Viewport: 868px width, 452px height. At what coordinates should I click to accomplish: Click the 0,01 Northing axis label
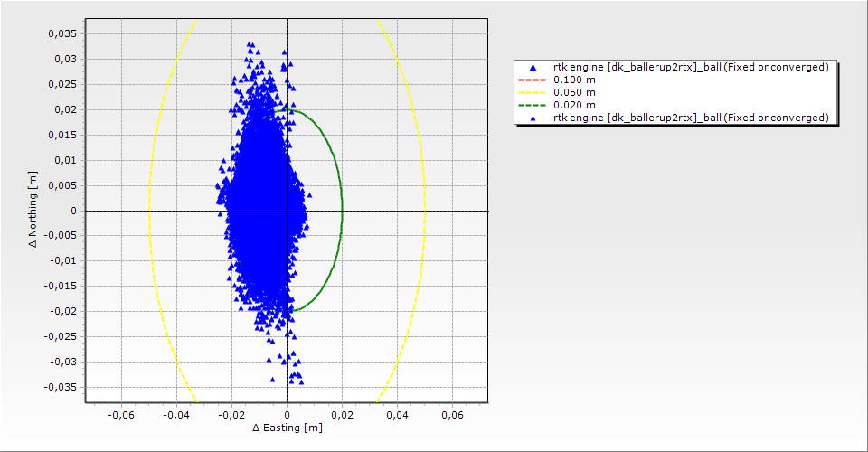click(65, 160)
